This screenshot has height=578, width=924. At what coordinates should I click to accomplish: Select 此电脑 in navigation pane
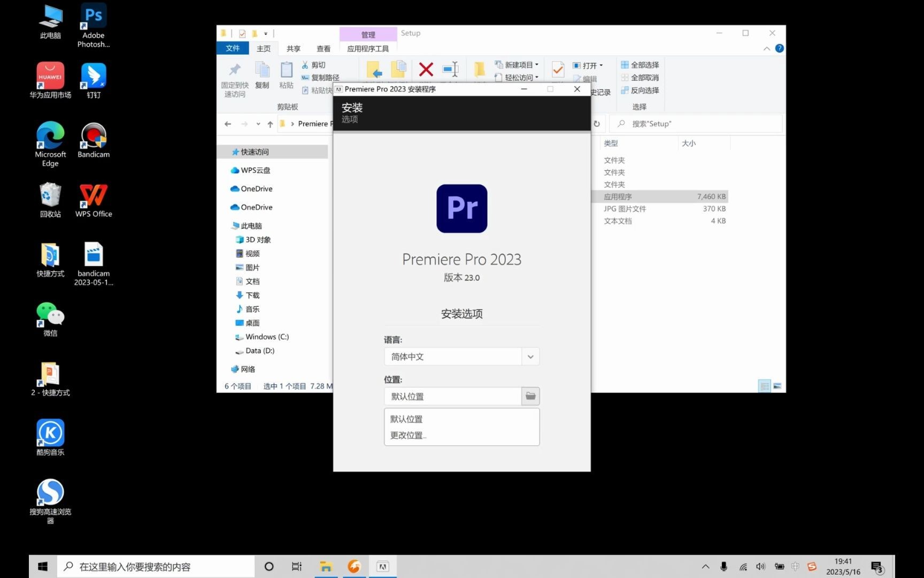pyautogui.click(x=247, y=226)
